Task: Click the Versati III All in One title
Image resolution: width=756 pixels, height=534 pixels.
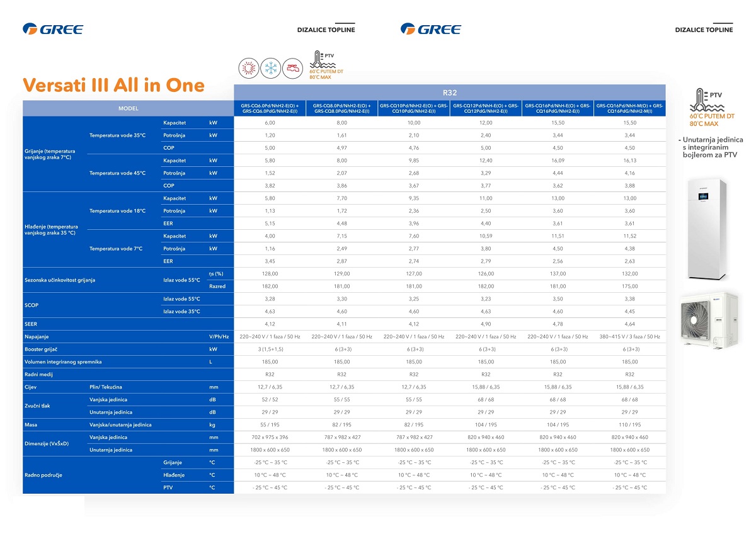Action: pyautogui.click(x=113, y=86)
